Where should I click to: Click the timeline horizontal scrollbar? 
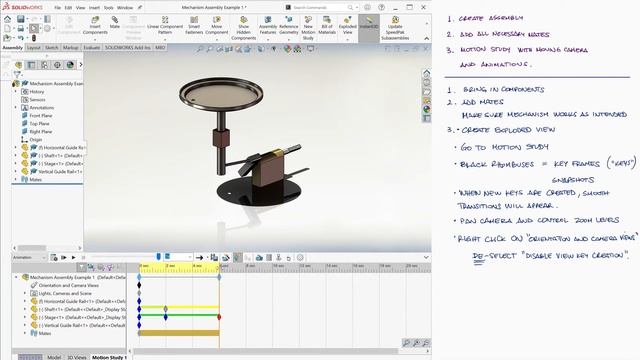266,351
